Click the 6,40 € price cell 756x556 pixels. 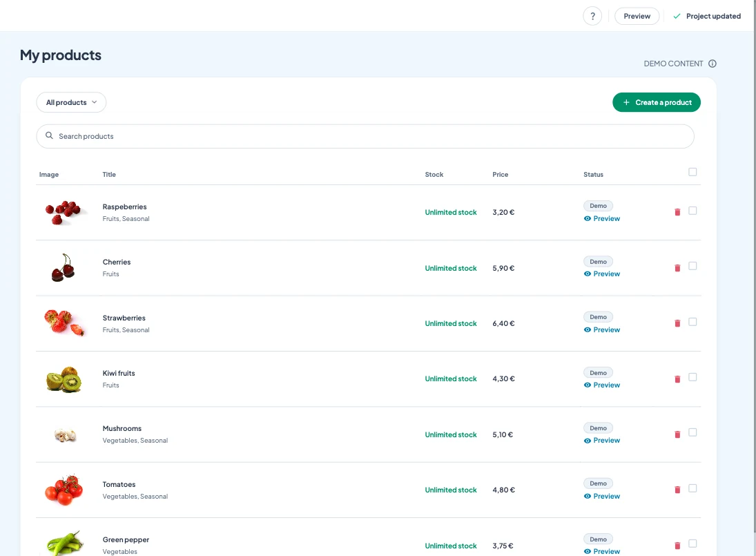pos(503,323)
